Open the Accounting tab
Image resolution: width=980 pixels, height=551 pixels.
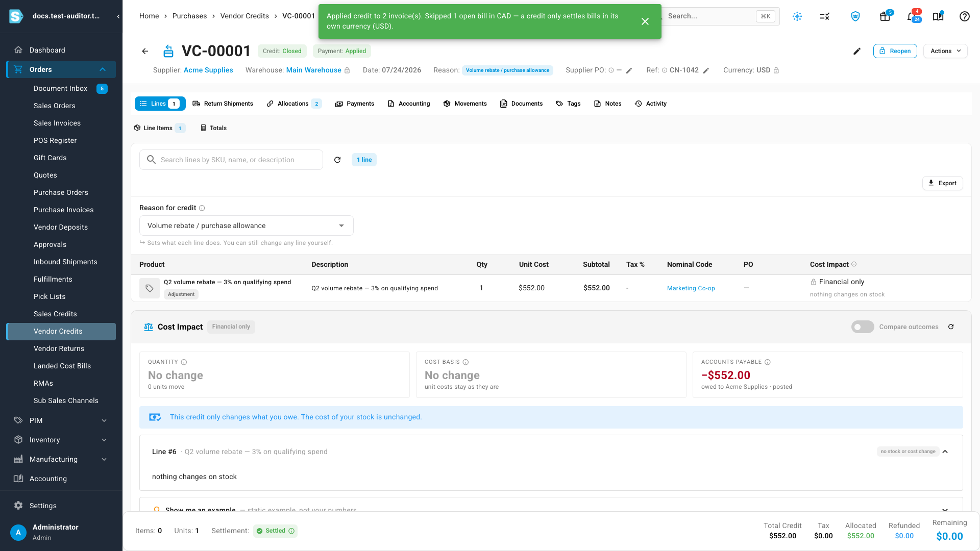[x=409, y=104]
